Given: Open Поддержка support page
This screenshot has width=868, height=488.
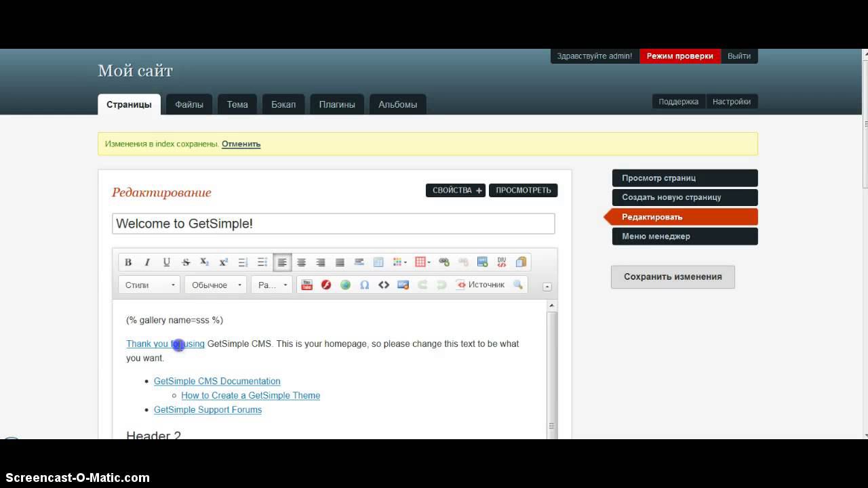Looking at the screenshot, I should 678,102.
